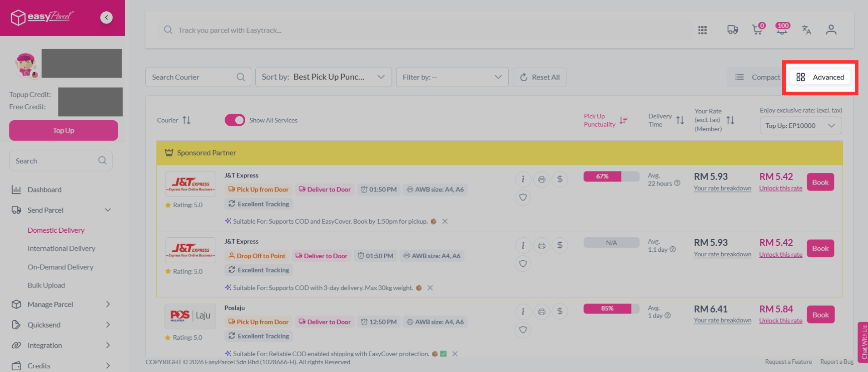This screenshot has height=372, width=868.
Task: Open the Top Up: EP10000 rate dropdown
Action: [x=801, y=126]
